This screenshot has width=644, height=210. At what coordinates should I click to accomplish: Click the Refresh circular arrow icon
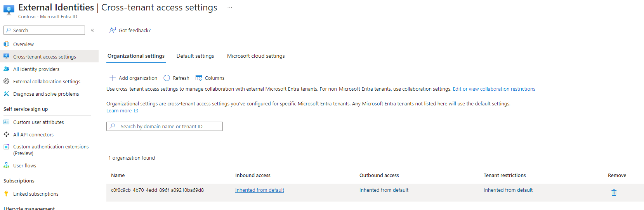pos(167,78)
